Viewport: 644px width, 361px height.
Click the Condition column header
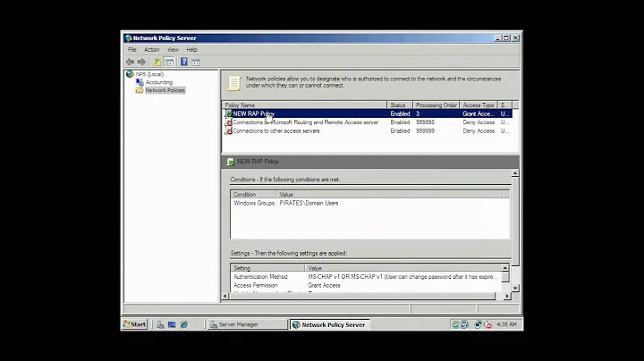coord(253,195)
